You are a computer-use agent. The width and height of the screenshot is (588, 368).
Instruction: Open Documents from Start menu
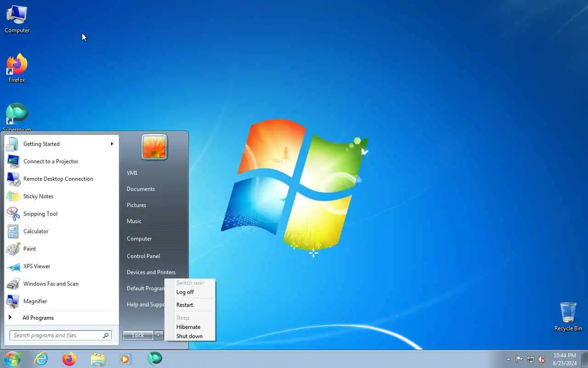141,189
